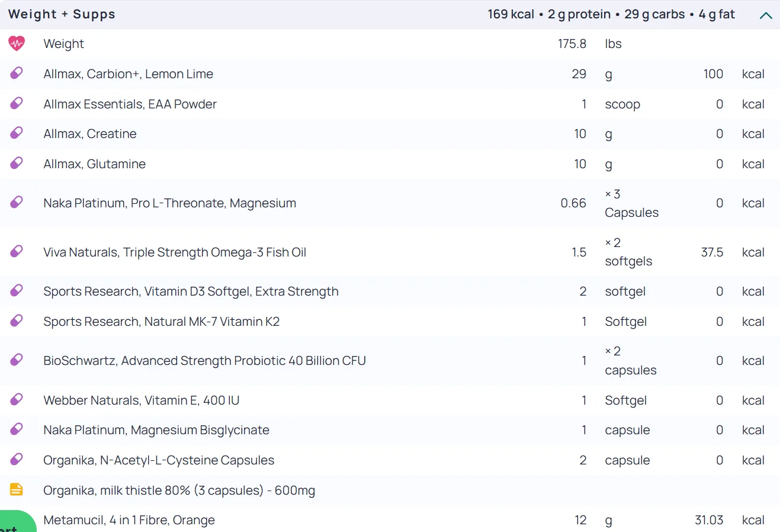Image resolution: width=780 pixels, height=532 pixels.
Task: Click the x 2 capsules unit for Probiotic
Action: [631, 361]
